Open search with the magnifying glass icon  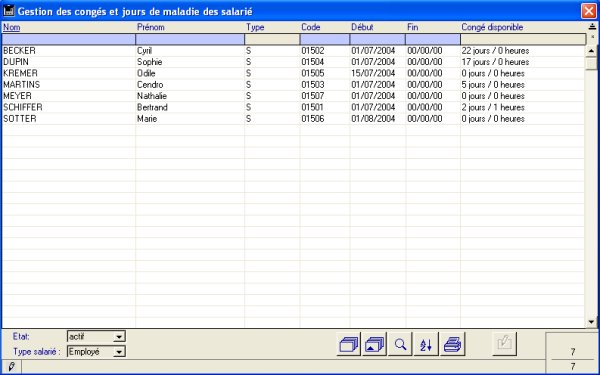(x=400, y=344)
